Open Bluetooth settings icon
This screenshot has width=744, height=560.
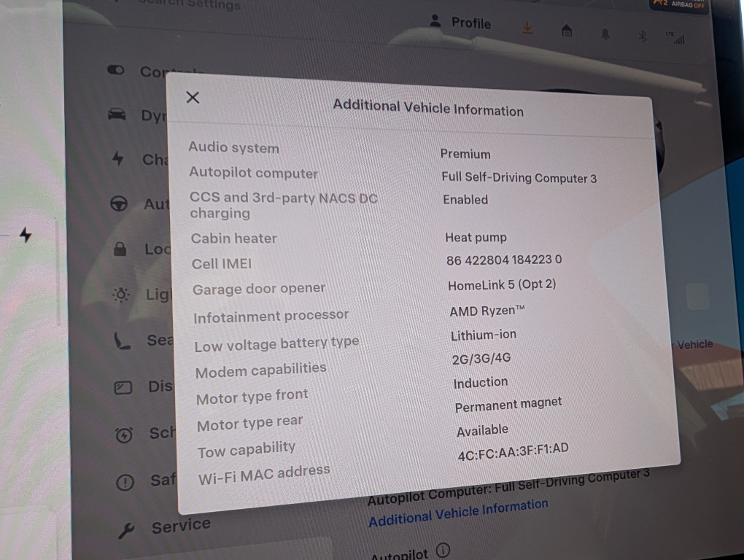[643, 36]
